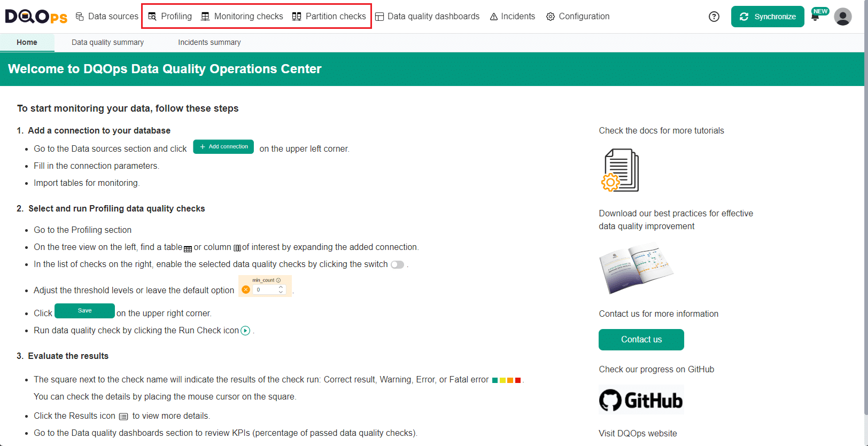Click the min_count info icon
The image size is (868, 446).
tap(278, 280)
